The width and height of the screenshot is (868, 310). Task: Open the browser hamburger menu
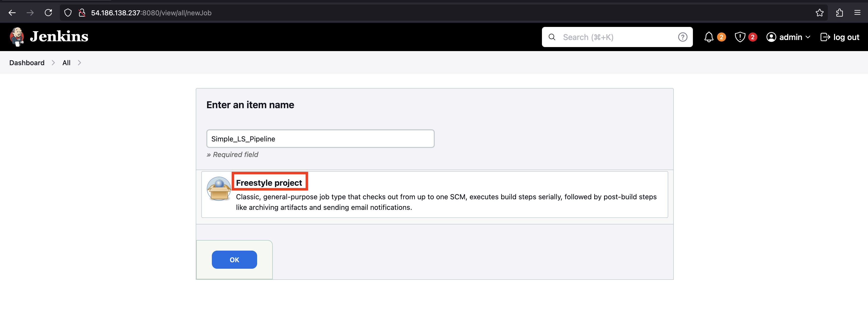tap(857, 13)
